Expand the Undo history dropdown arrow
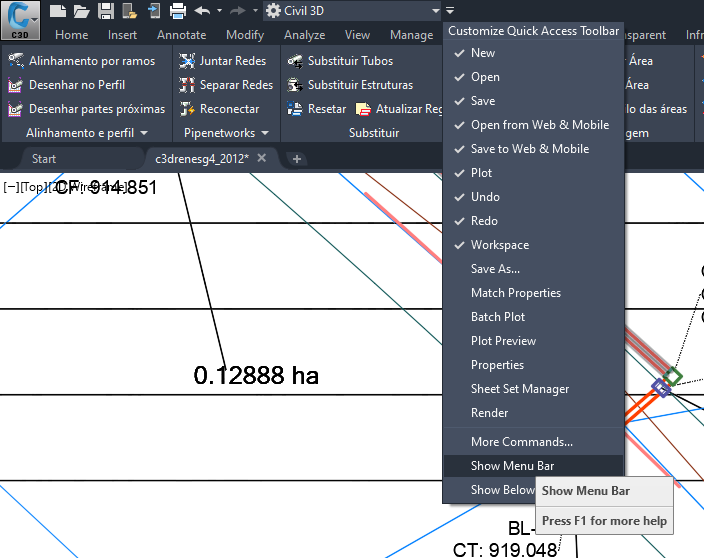Image resolution: width=704 pixels, height=558 pixels. 220,10
